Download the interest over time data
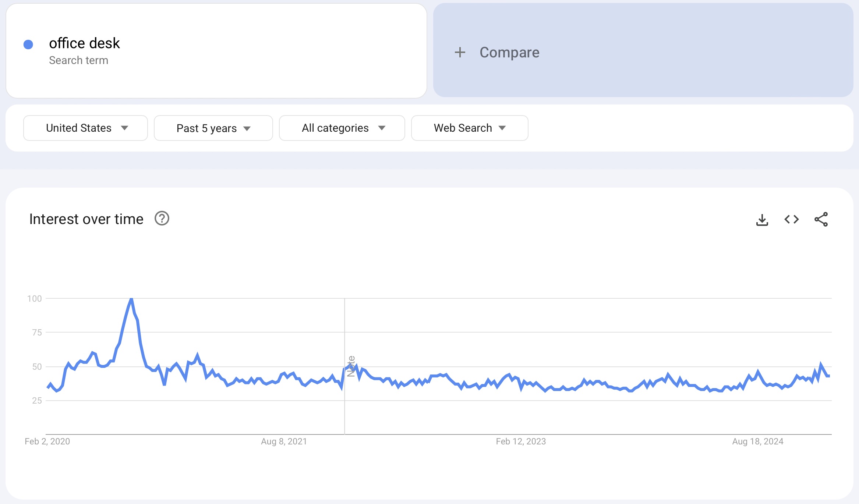The height and width of the screenshot is (504, 859). pyautogui.click(x=762, y=220)
